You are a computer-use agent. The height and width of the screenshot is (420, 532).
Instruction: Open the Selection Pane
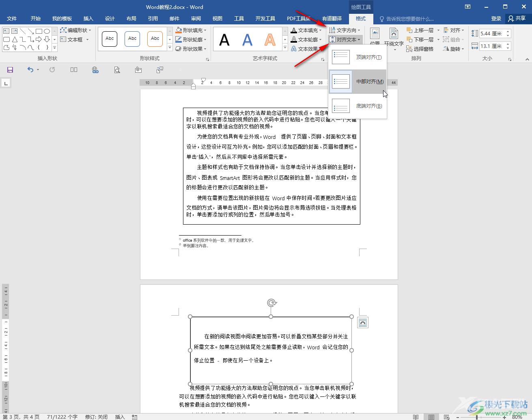(x=420, y=49)
